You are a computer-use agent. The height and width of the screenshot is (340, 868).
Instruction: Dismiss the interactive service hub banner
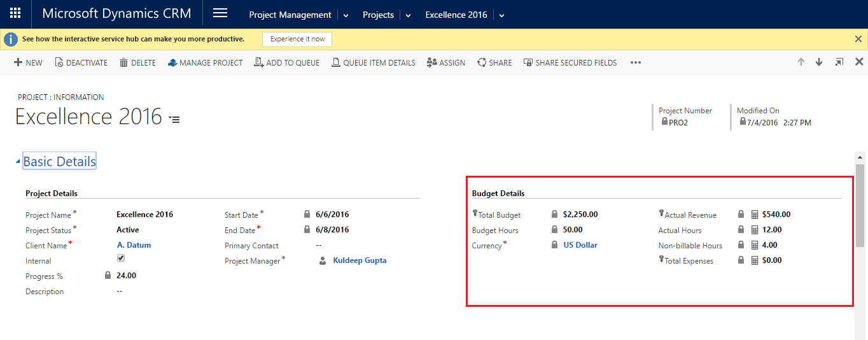coord(858,39)
